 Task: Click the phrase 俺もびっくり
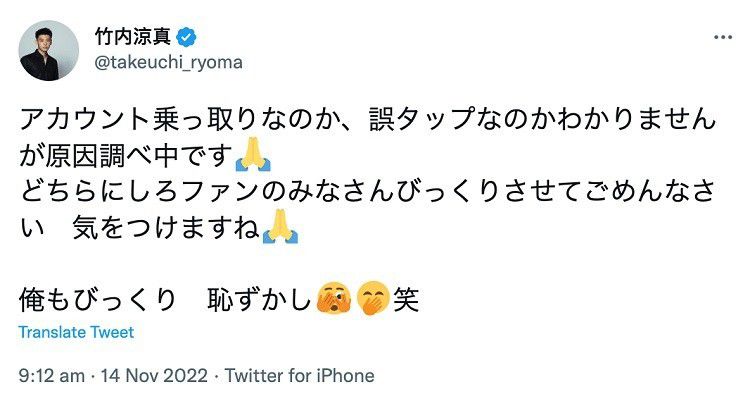(98, 299)
